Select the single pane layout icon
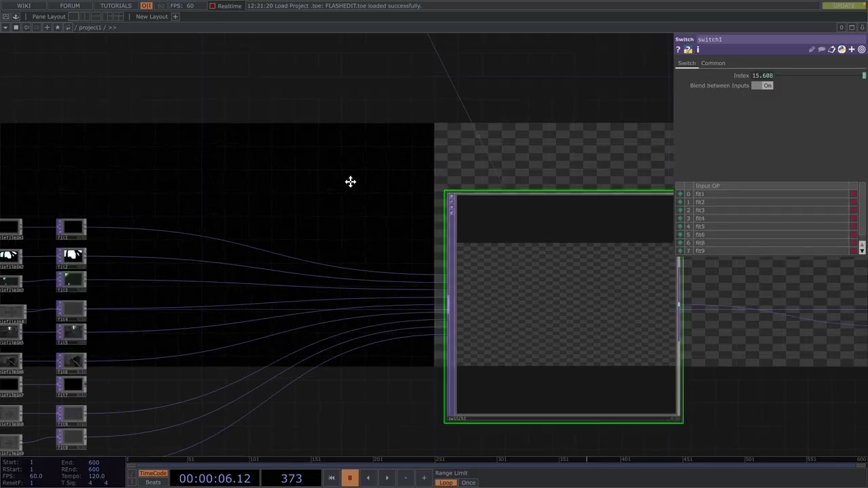This screenshot has height=488, width=868. (x=73, y=16)
